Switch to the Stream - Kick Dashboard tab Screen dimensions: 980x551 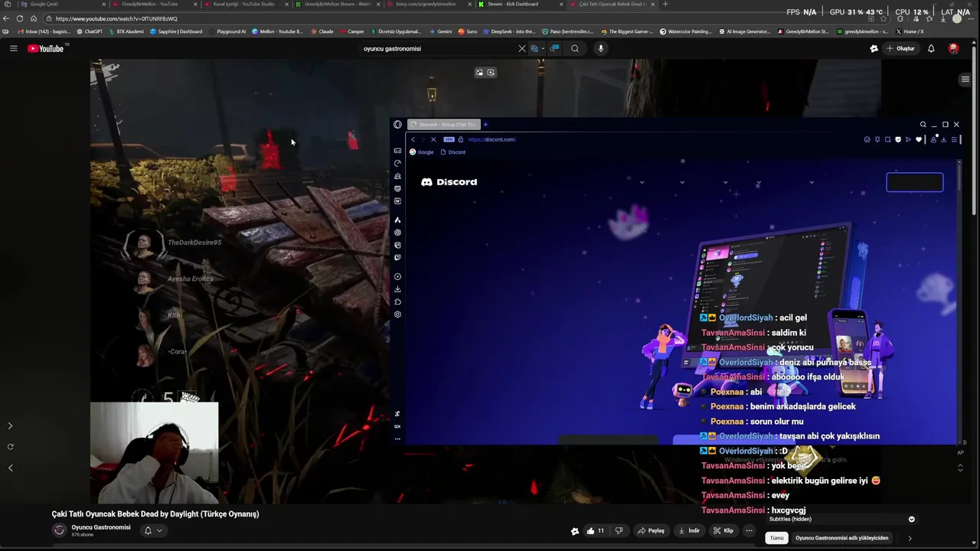tap(519, 4)
